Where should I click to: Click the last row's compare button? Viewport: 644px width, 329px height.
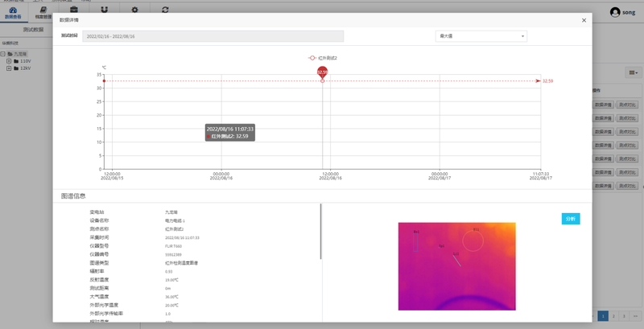pos(627,186)
